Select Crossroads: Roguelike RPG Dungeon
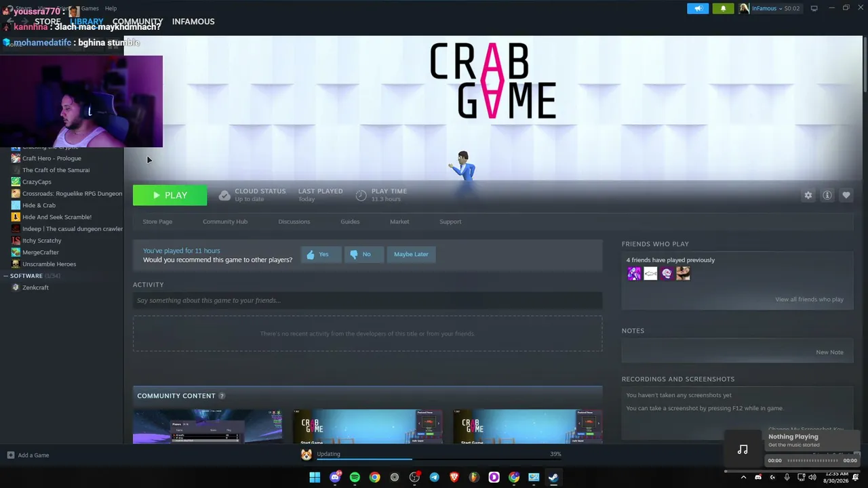Screen dimensions: 868x488 (72, 194)
